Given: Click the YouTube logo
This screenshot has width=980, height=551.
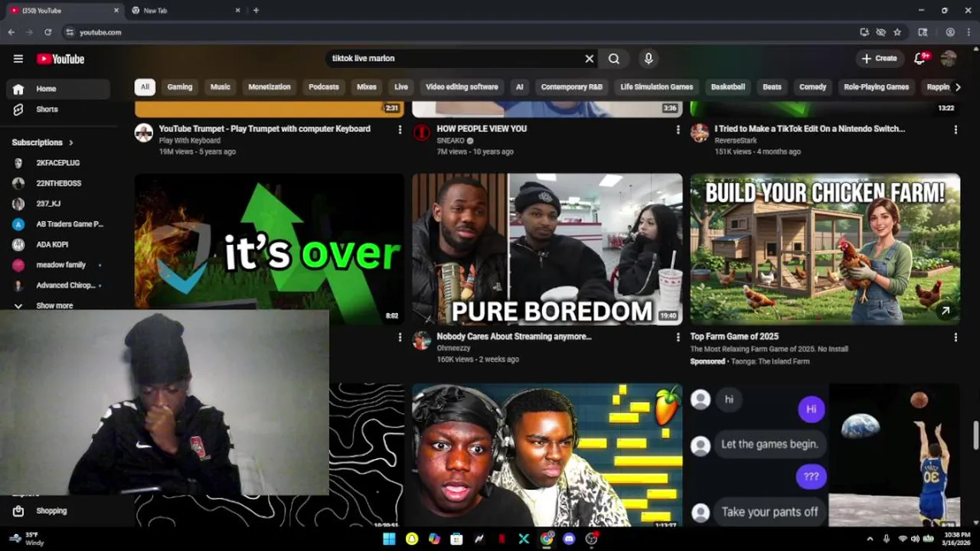Looking at the screenshot, I should (60, 59).
